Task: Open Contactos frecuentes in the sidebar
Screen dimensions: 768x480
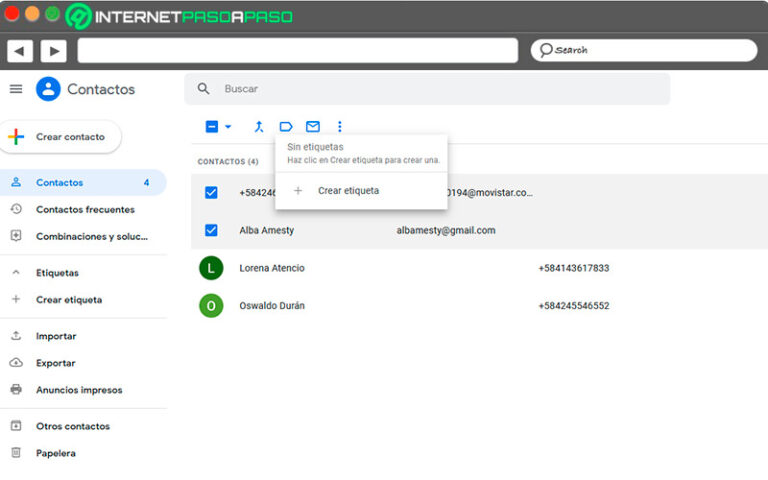Action: [x=85, y=209]
